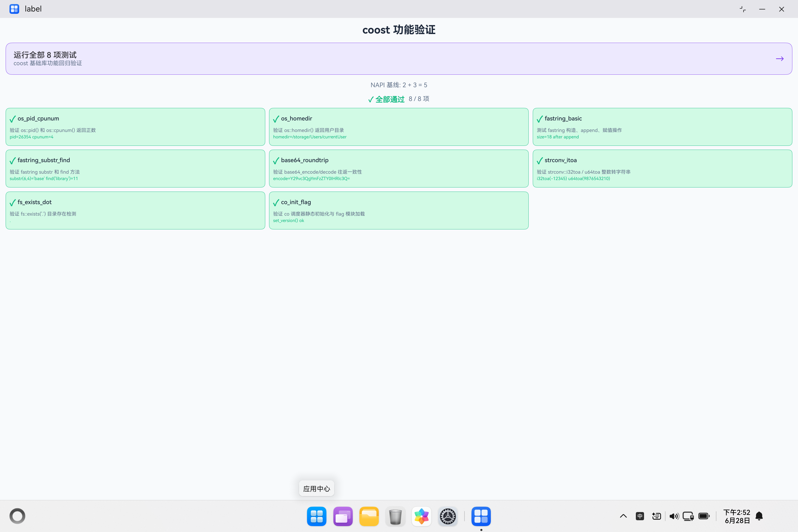Open the os_homedir test card

[399, 127]
